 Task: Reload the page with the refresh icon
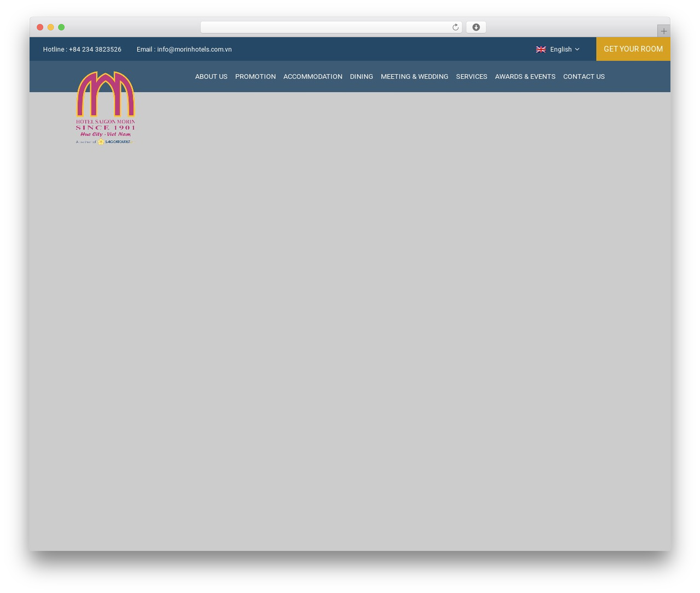(456, 27)
